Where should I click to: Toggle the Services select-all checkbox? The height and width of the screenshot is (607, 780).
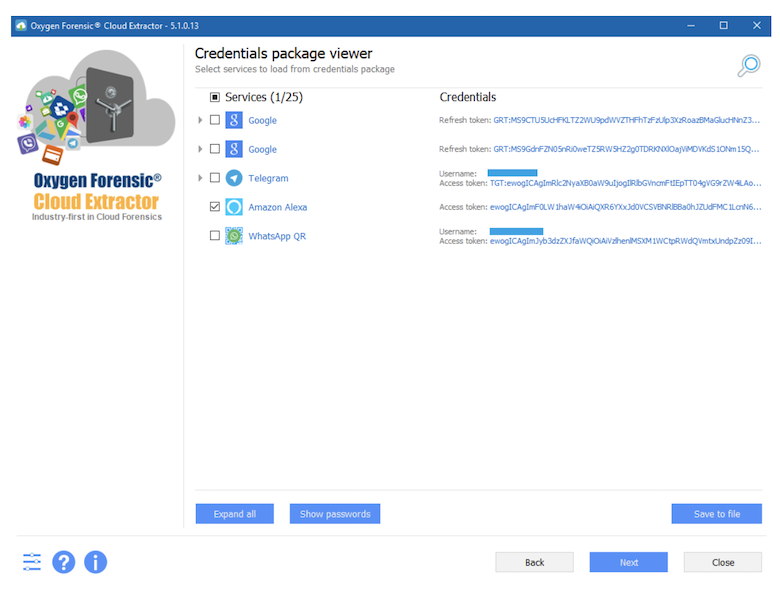tap(214, 97)
